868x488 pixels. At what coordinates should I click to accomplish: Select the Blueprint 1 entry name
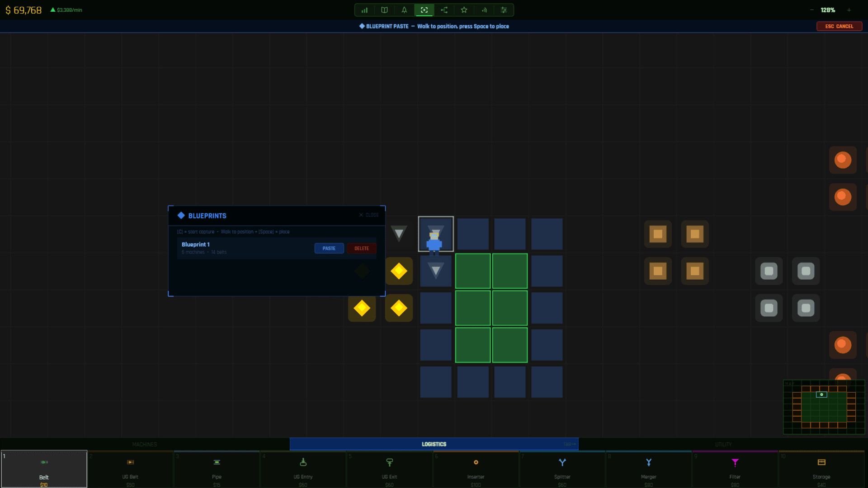196,244
